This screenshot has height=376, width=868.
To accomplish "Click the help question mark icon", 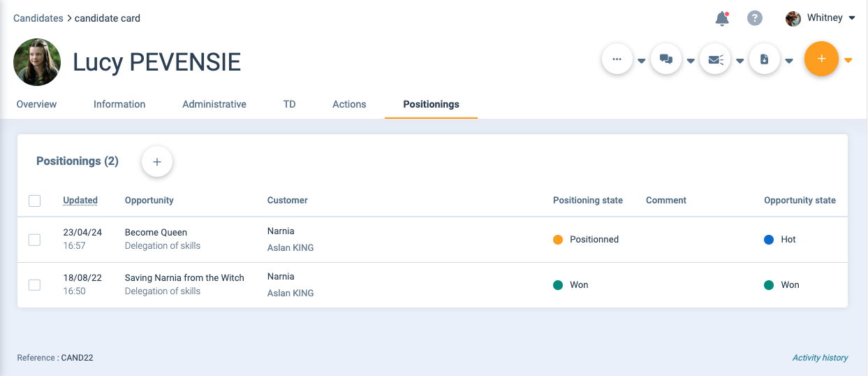I will [x=754, y=18].
